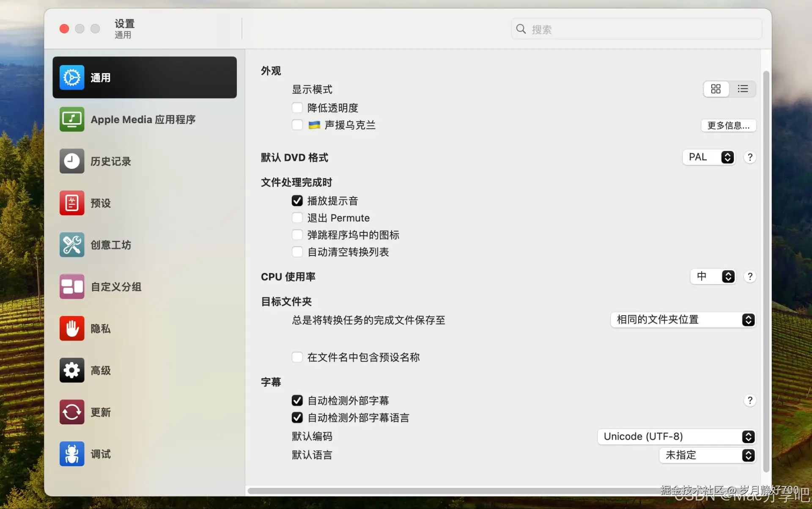Open the 预设 settings panel
Screen dimensions: 812x509
pyautogui.click(x=100, y=203)
